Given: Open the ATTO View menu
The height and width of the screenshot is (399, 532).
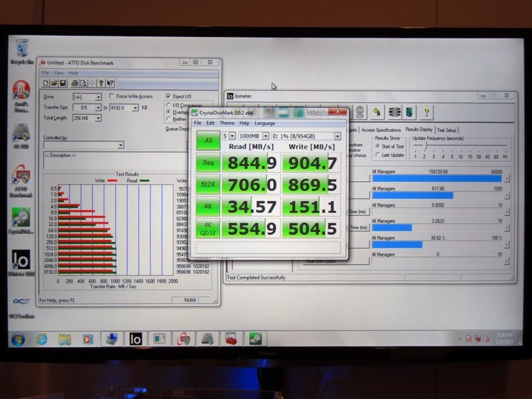Looking at the screenshot, I should coord(58,72).
